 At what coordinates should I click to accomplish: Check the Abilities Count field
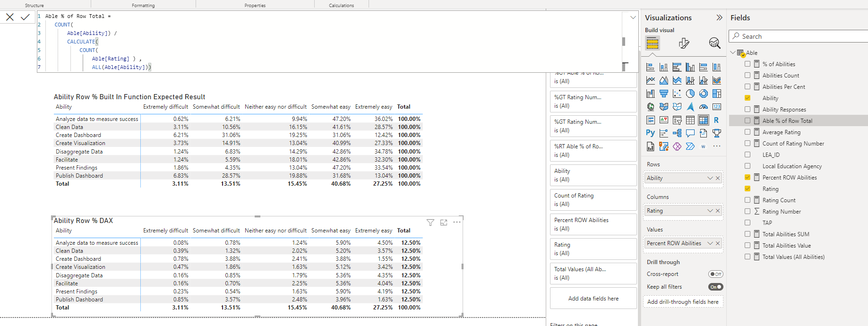(748, 75)
